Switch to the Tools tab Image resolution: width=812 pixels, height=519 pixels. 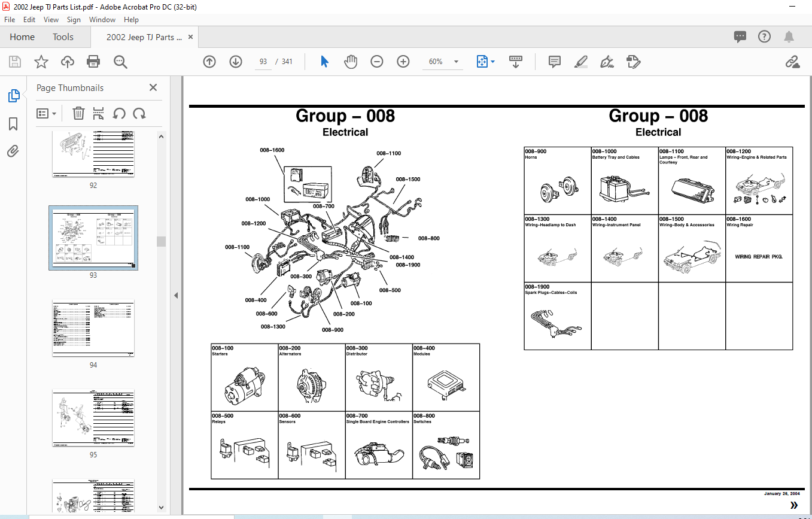[63, 37]
